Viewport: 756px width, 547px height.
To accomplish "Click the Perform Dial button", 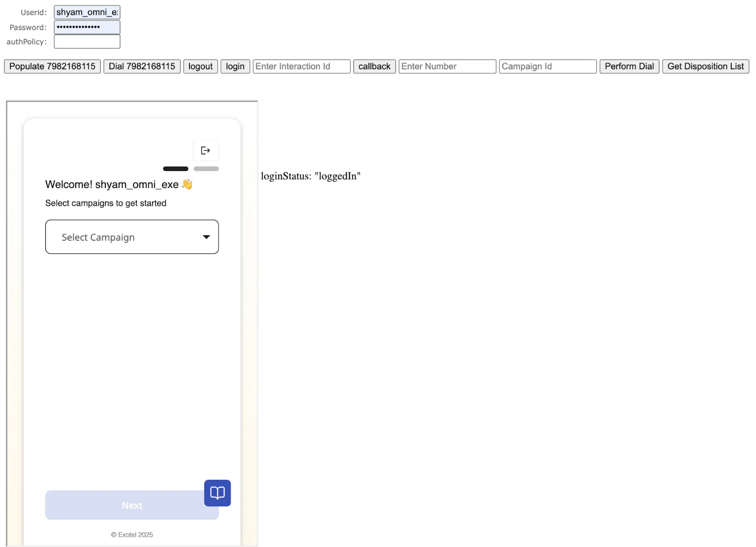I will (629, 67).
